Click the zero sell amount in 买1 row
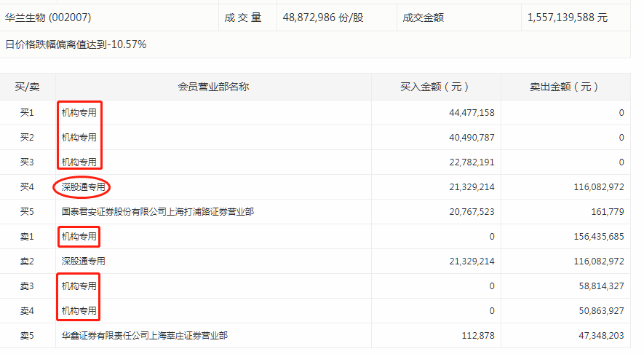644x354 pixels. [621, 113]
